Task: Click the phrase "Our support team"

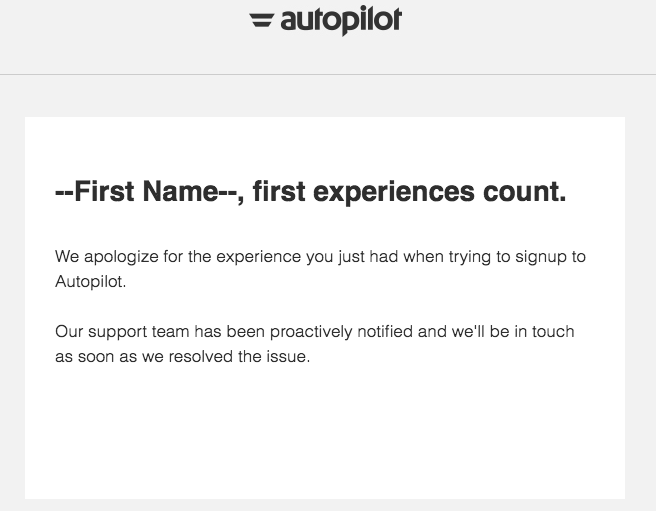Action: [x=122, y=332]
